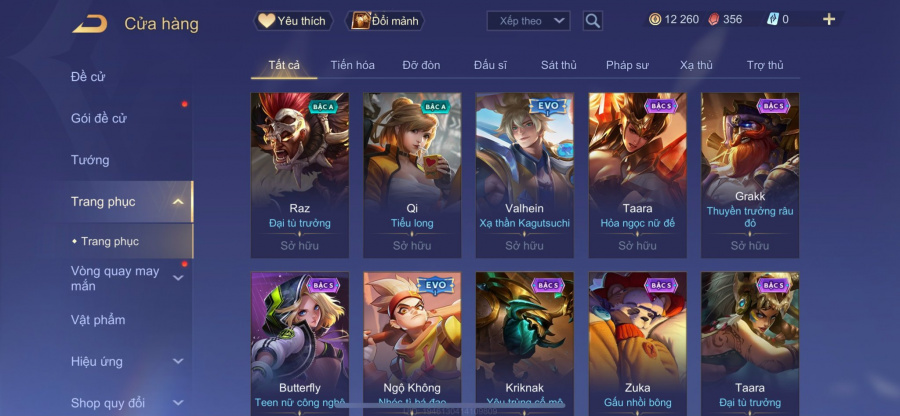Expand the Shop quy đổi section
The width and height of the screenshot is (900, 416).
point(178,403)
